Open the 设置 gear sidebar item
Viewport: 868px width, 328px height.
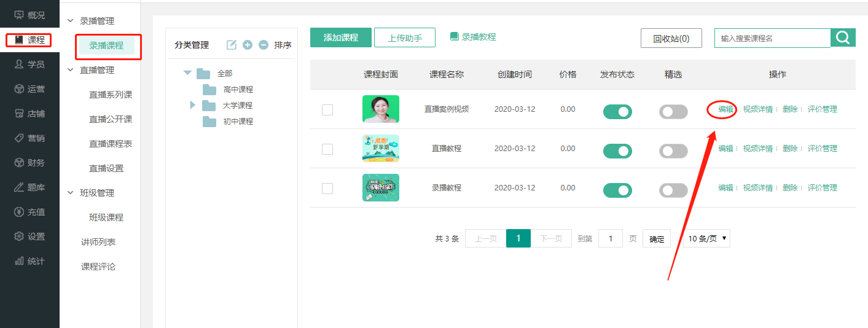click(x=29, y=236)
